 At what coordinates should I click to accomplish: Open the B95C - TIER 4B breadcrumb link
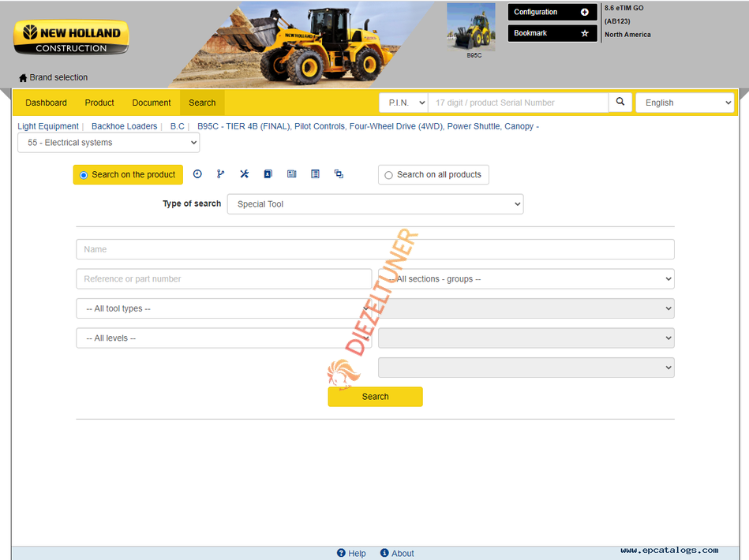(x=367, y=126)
